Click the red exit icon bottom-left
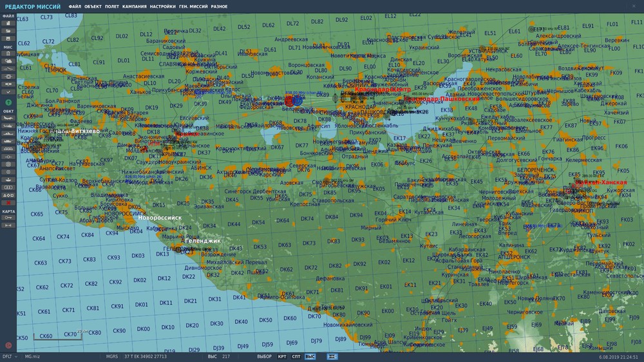 click(8, 345)
